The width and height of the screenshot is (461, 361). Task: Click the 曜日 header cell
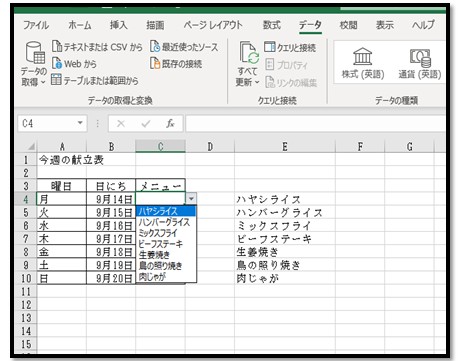62,186
